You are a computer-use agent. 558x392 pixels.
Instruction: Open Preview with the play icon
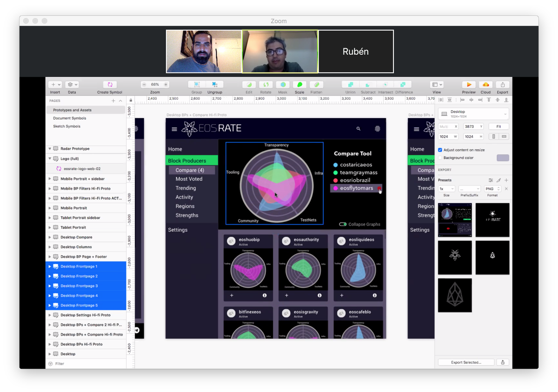[x=469, y=85]
